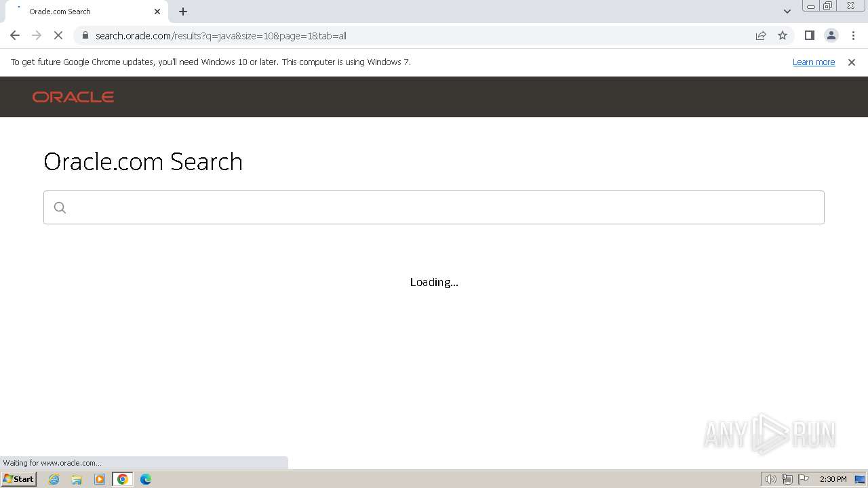
Task: Open the Chrome profile avatar
Action: [x=831, y=35]
